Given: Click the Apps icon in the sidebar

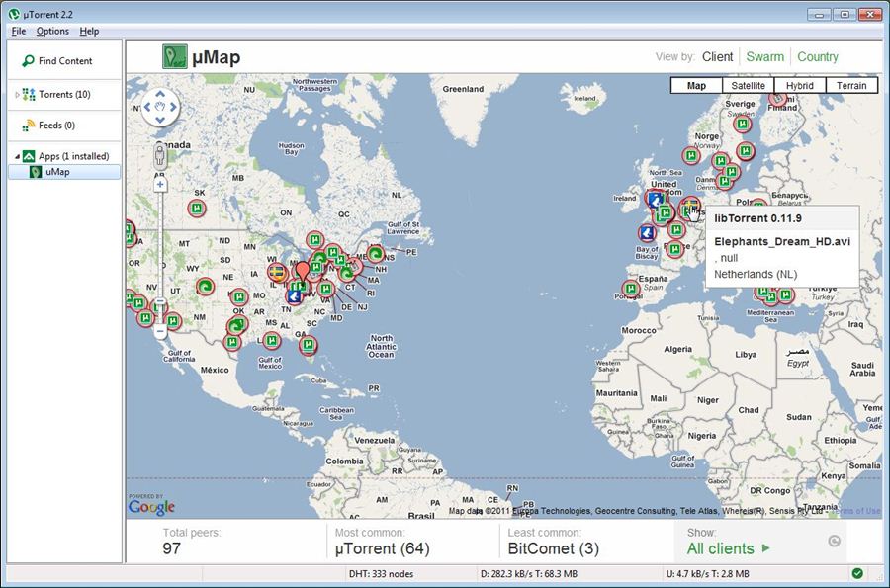Looking at the screenshot, I should pos(29,156).
